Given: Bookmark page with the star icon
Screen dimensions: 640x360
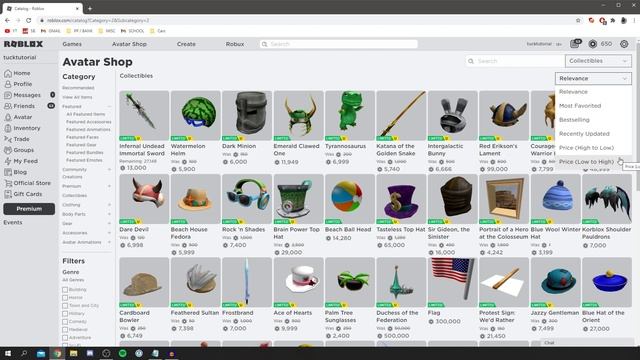Looking at the screenshot, I should pyautogui.click(x=578, y=20).
